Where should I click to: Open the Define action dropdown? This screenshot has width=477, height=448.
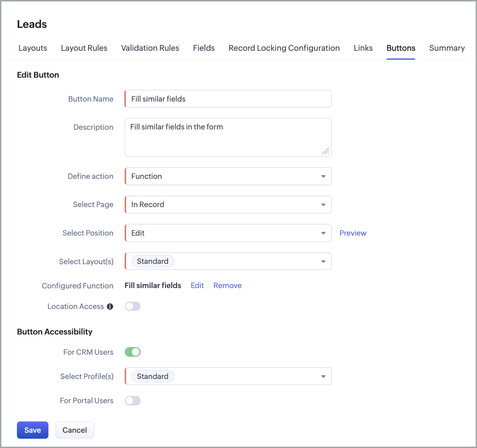(x=228, y=176)
